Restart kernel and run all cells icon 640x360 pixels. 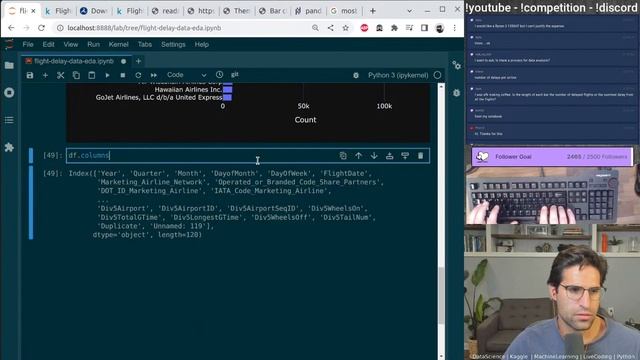pos(154,75)
